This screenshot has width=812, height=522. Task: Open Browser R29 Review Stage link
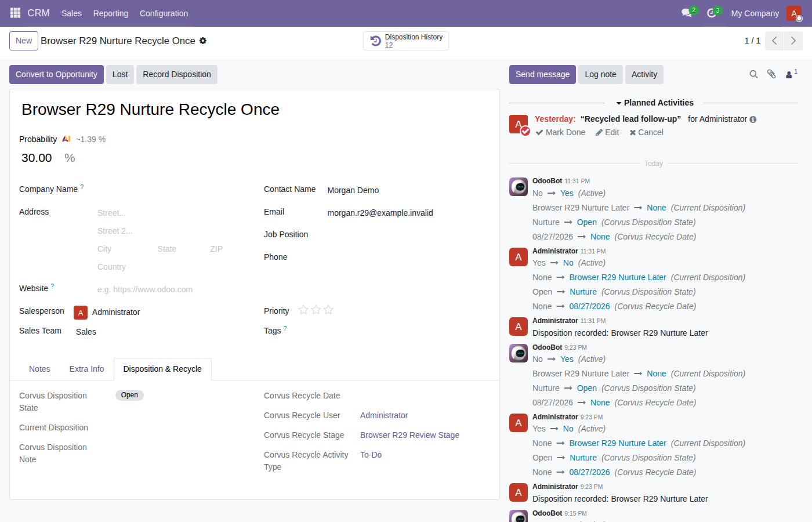pyautogui.click(x=409, y=435)
